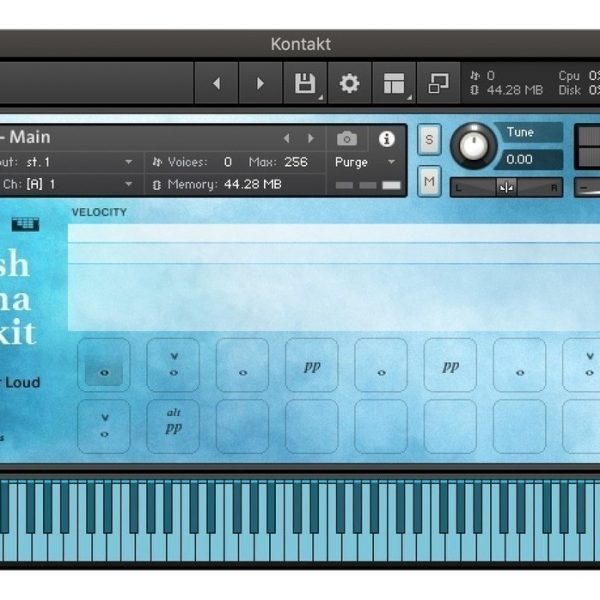Toggle the minimized view icon

pyautogui.click(x=438, y=83)
